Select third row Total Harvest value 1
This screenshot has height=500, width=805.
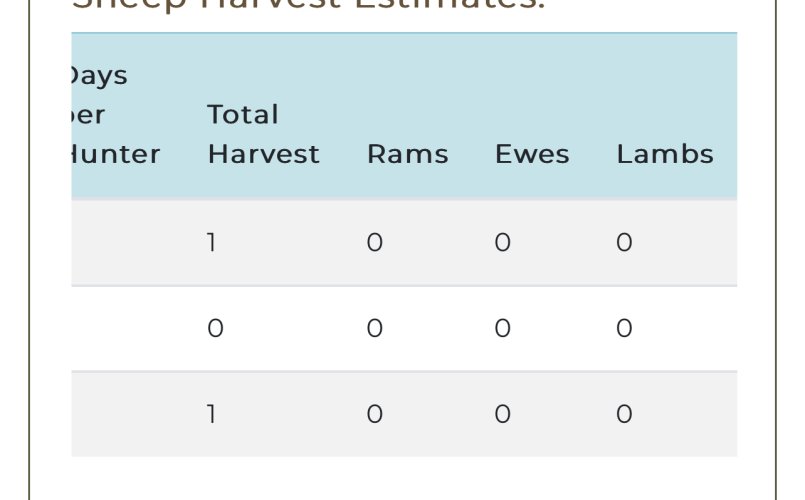point(212,414)
